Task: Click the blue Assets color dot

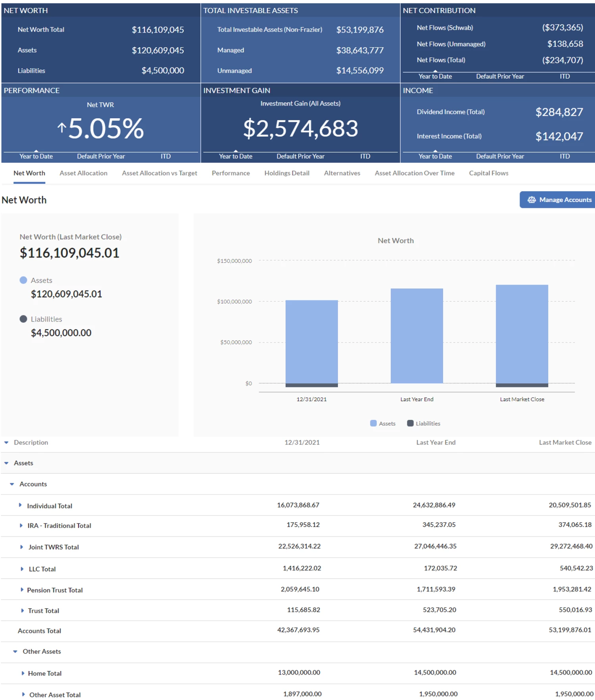Action: click(23, 280)
